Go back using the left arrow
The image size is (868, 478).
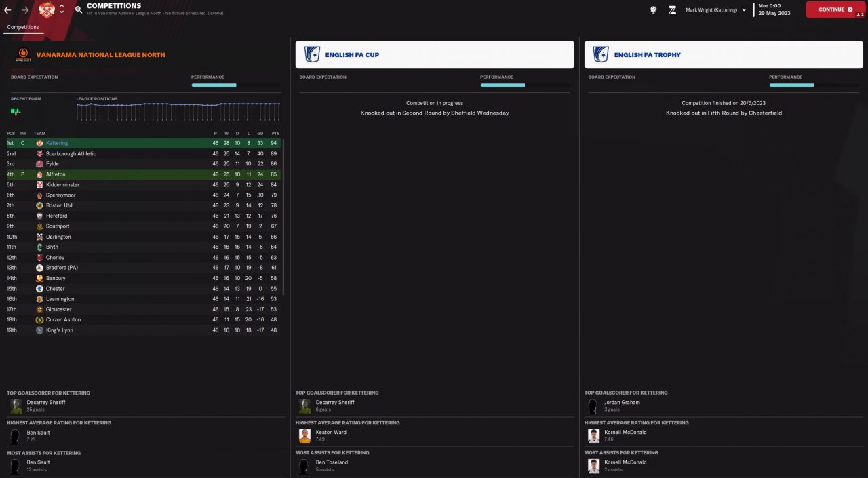(8, 9)
